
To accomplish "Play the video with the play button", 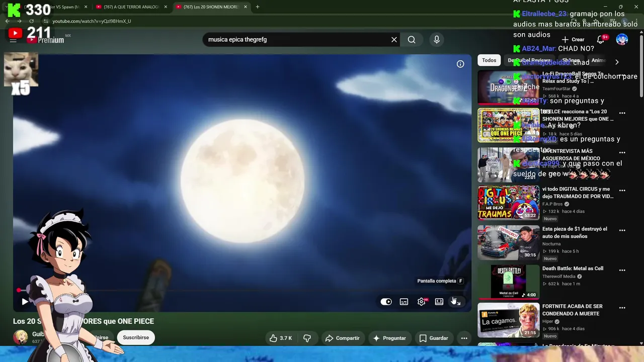I will coord(25,302).
